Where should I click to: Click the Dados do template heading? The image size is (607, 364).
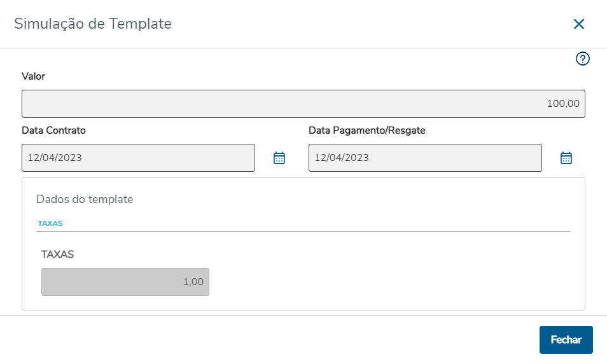click(85, 199)
